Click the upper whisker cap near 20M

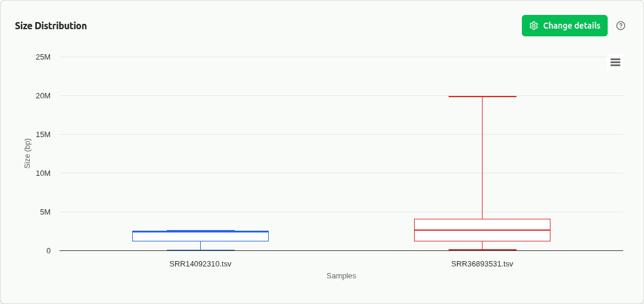coord(482,96)
